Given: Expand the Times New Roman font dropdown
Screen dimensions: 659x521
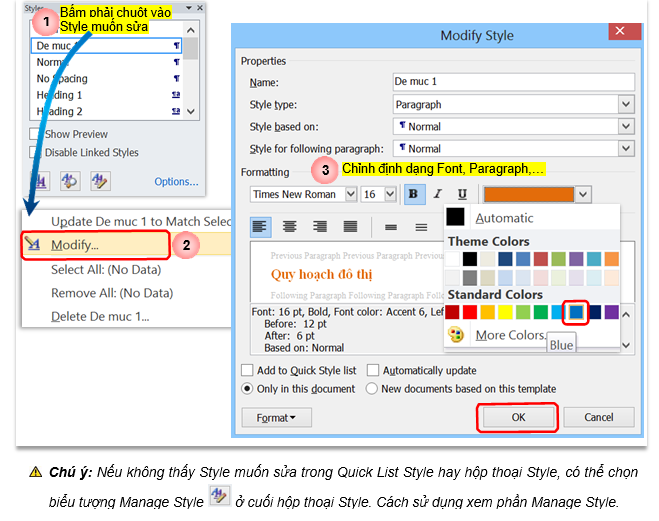Looking at the screenshot, I should pos(349,194).
